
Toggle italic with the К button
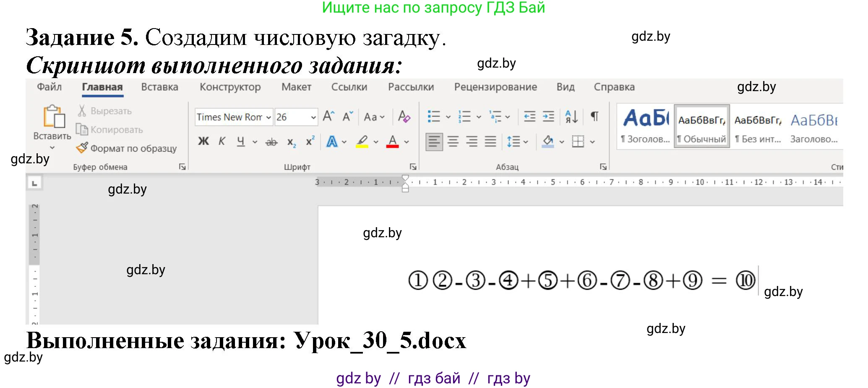click(222, 142)
